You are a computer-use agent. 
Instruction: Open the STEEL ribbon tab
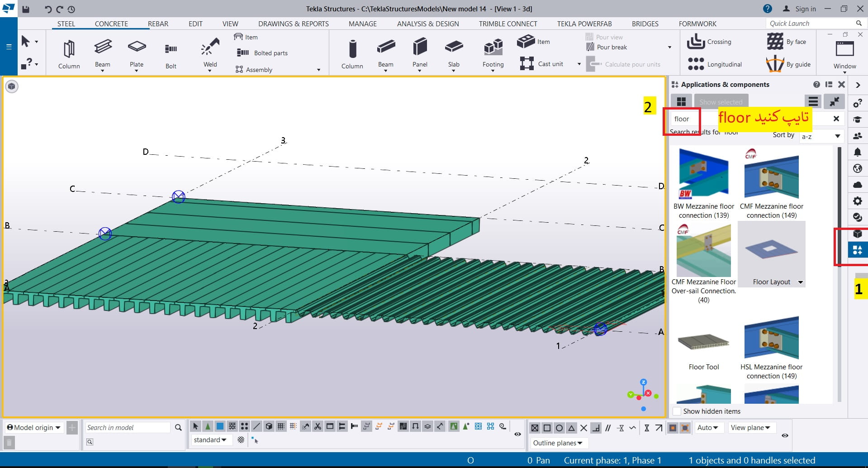[x=66, y=24]
